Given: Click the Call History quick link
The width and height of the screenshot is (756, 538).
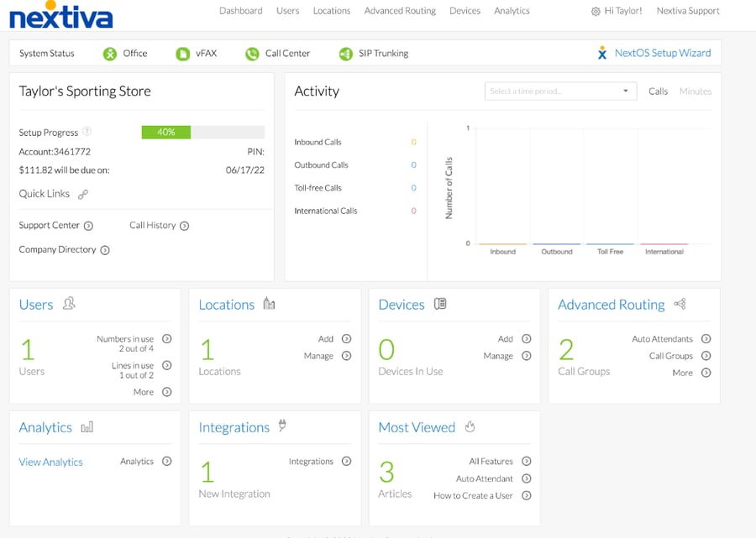Looking at the screenshot, I should 152,226.
